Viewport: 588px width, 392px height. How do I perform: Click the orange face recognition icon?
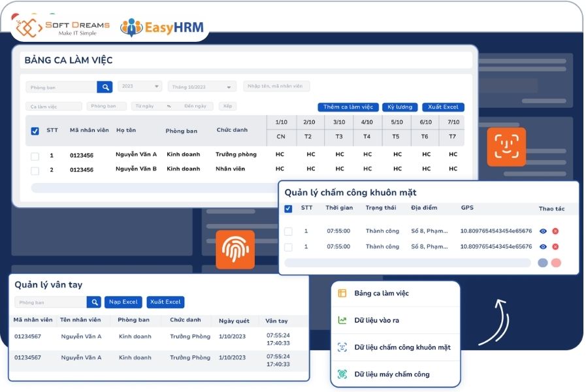coord(506,146)
